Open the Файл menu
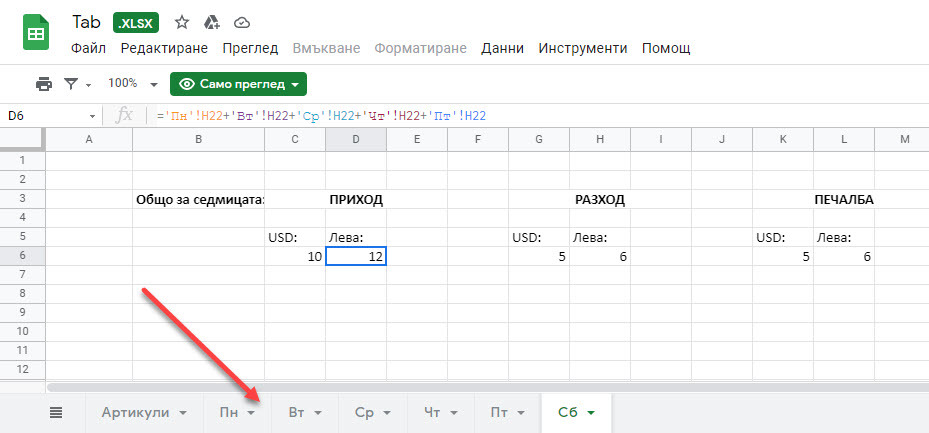 tap(90, 48)
